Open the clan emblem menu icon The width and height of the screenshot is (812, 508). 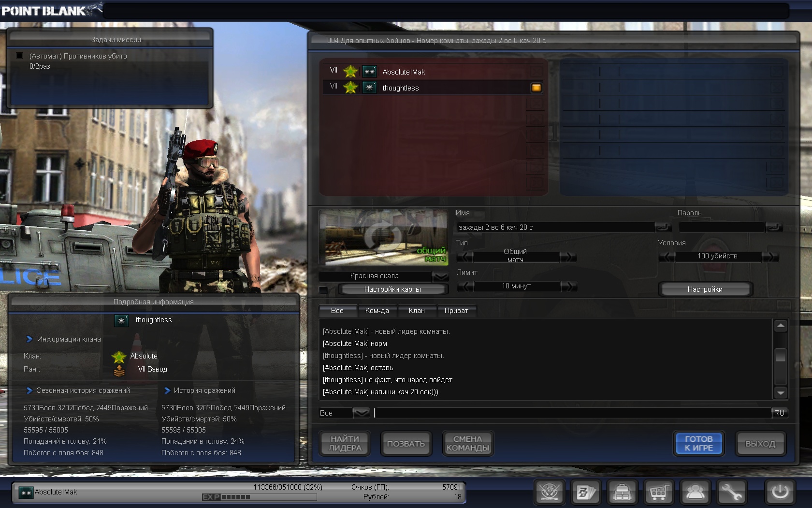pos(549,493)
